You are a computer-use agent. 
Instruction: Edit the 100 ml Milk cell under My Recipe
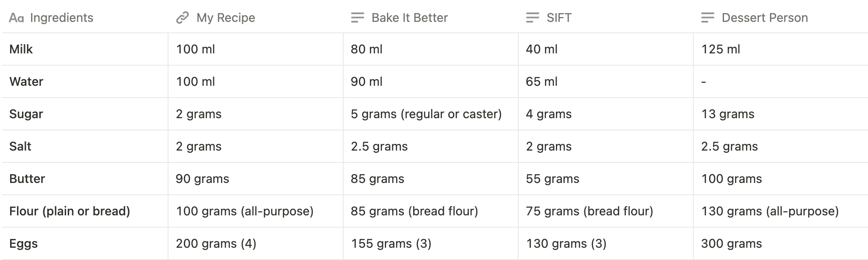pos(195,49)
